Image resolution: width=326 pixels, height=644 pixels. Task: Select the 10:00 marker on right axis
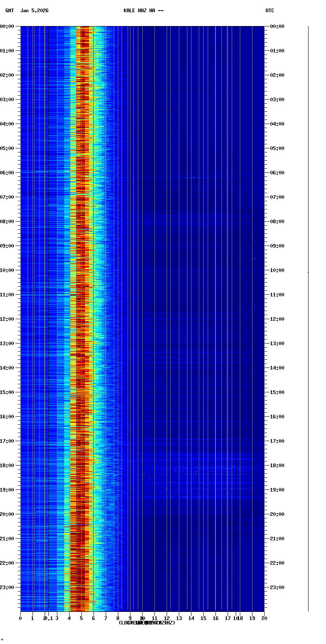point(277,270)
